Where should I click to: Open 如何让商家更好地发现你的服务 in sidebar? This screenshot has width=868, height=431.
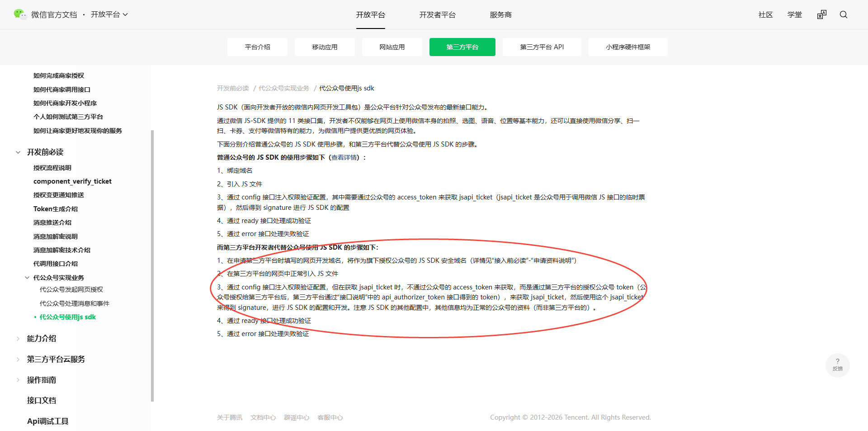pyautogui.click(x=78, y=131)
